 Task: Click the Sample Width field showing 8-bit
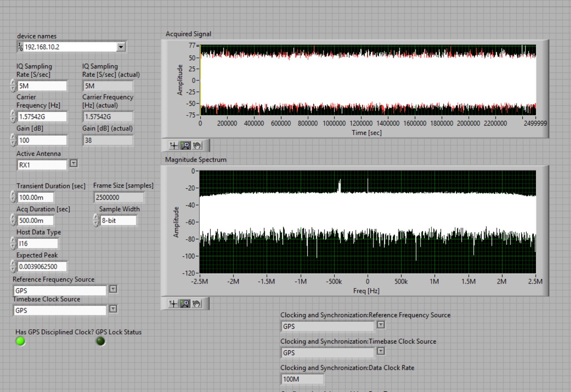(x=118, y=220)
